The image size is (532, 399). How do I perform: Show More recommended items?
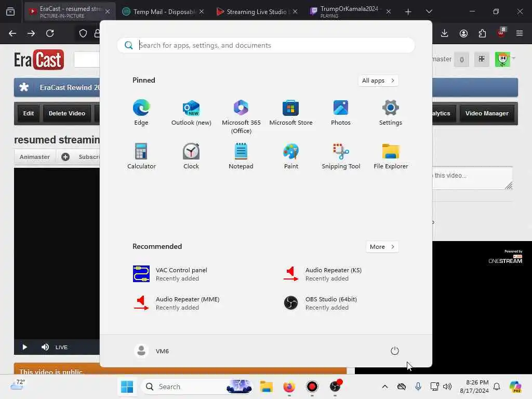pyautogui.click(x=382, y=247)
